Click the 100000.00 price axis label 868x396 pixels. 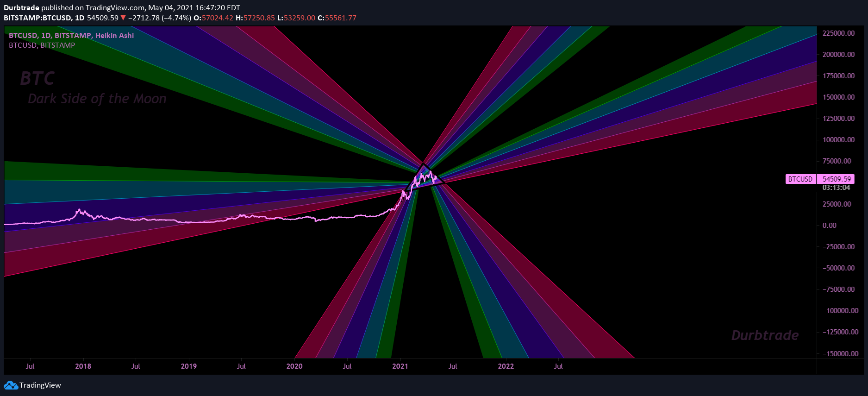[x=838, y=140]
